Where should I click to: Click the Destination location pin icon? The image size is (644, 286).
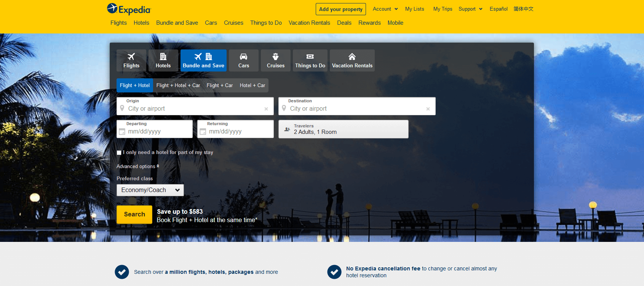click(x=284, y=108)
